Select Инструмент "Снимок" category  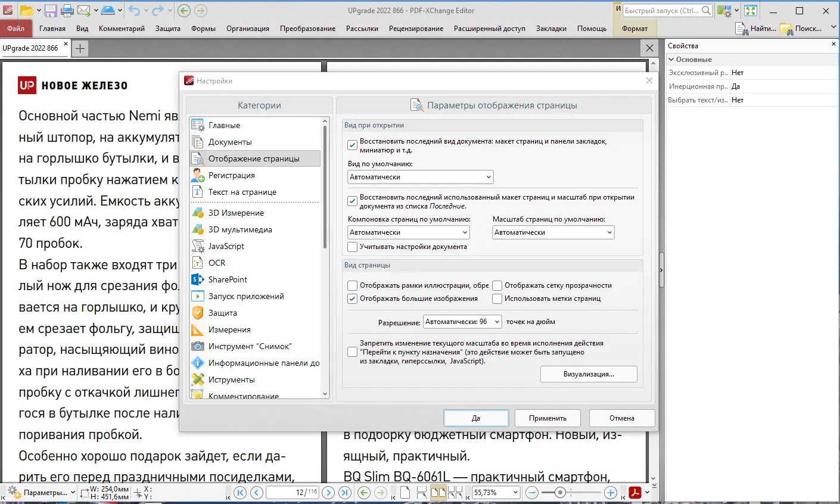255,346
